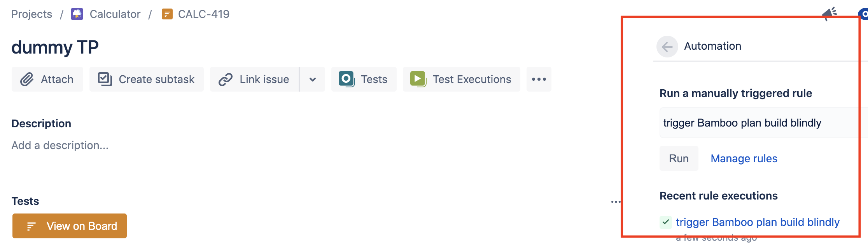
Task: Click the Calculator project avatar icon
Action: [x=77, y=14]
